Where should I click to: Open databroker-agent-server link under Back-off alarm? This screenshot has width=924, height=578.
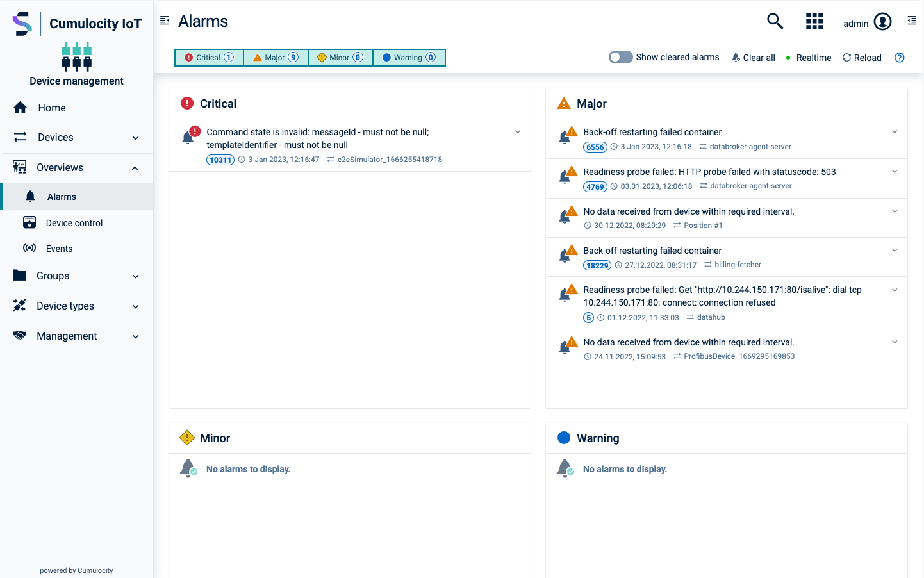coord(750,147)
